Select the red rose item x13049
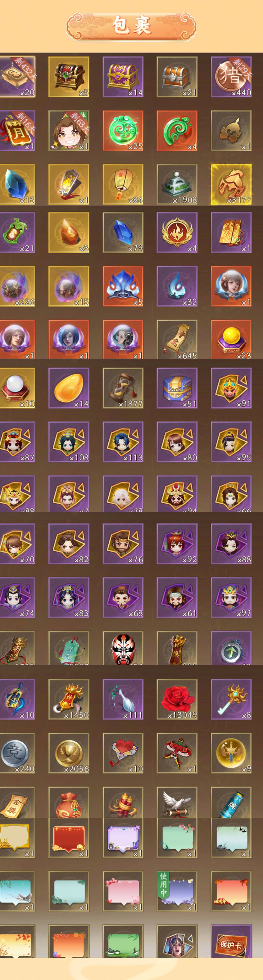 click(x=177, y=699)
